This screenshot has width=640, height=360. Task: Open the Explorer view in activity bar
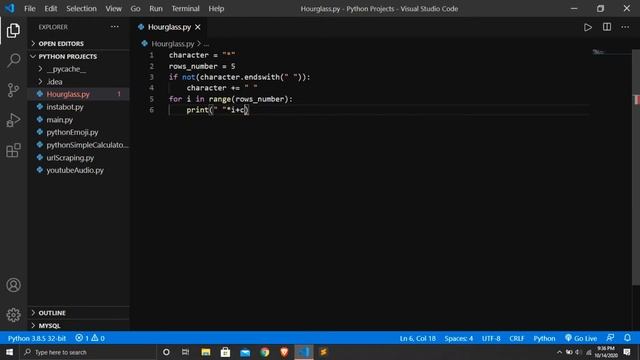(x=13, y=31)
